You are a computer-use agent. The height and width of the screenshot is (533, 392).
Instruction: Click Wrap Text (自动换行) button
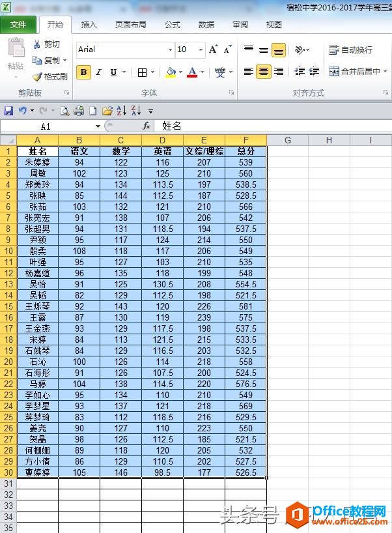coord(350,50)
